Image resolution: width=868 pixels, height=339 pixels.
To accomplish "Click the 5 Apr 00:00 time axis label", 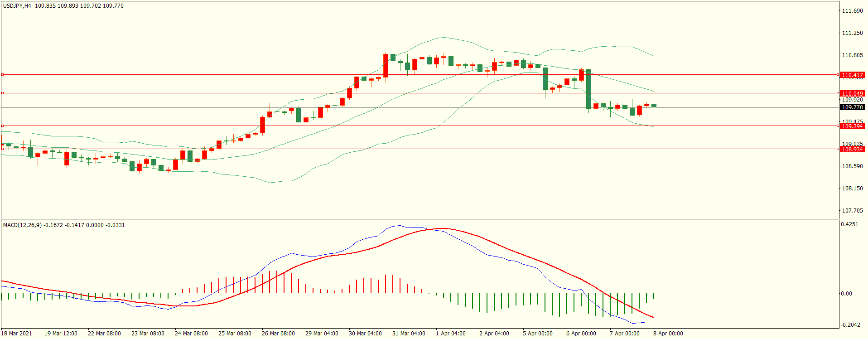I will pyautogui.click(x=537, y=334).
